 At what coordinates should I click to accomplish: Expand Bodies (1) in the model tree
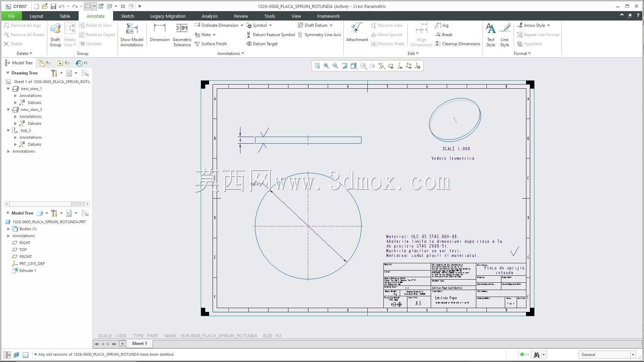(8, 229)
